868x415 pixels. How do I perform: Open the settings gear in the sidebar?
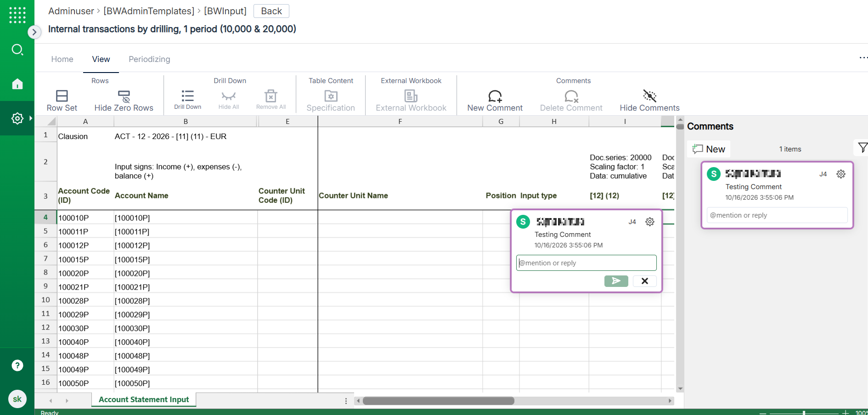(x=17, y=118)
